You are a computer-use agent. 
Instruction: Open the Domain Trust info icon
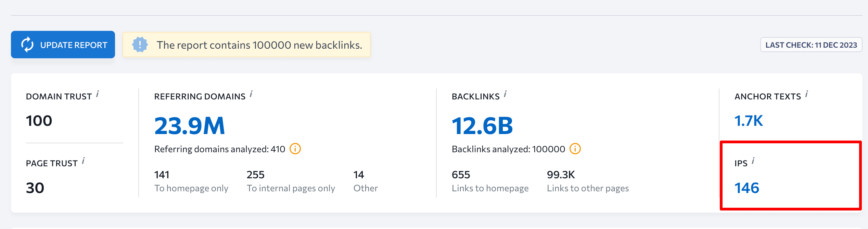coord(98,94)
